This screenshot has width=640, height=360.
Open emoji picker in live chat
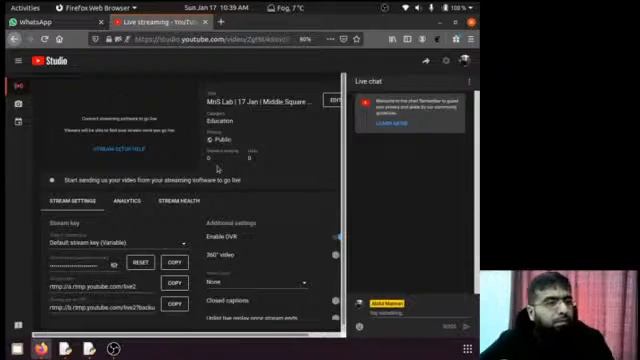coord(360,327)
